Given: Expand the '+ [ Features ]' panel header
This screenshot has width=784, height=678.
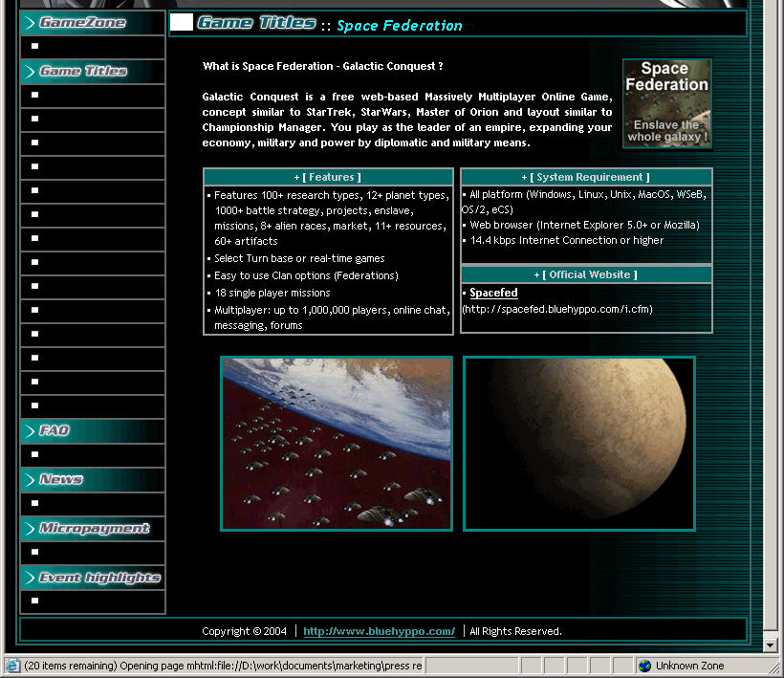Looking at the screenshot, I should coord(328,177).
